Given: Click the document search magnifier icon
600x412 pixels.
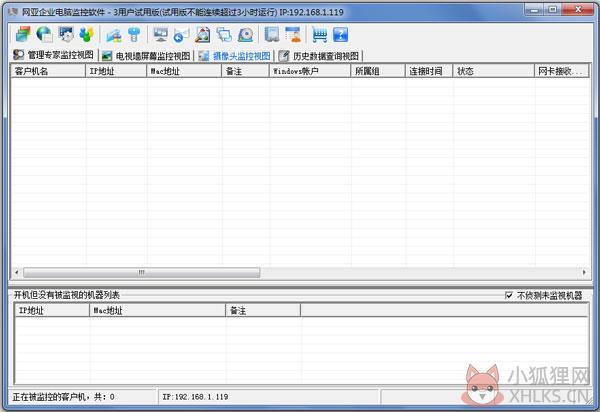Looking at the screenshot, I should [202, 35].
